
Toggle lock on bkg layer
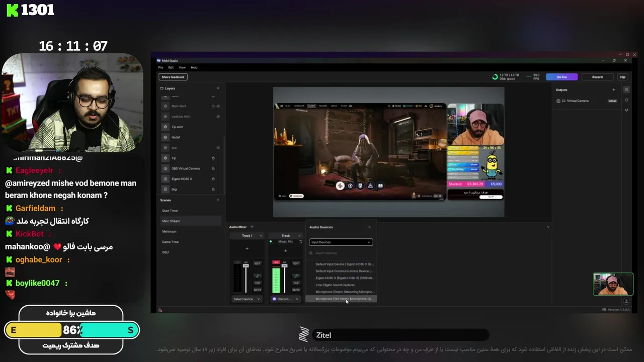[x=213, y=189]
